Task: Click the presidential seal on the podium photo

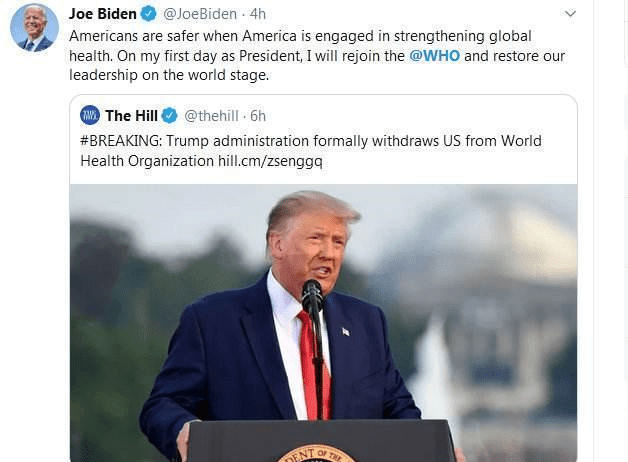Action: pyautogui.click(x=316, y=454)
